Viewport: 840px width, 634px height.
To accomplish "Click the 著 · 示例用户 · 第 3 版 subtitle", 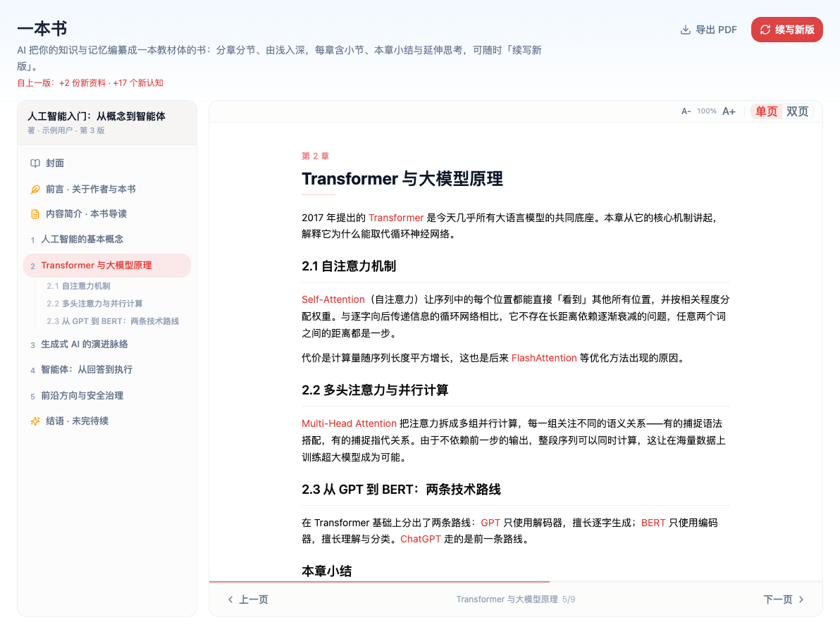I will pyautogui.click(x=66, y=130).
